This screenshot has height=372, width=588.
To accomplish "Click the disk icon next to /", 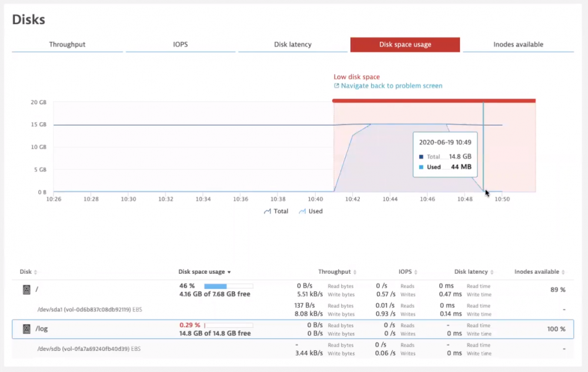I will 26,289.
